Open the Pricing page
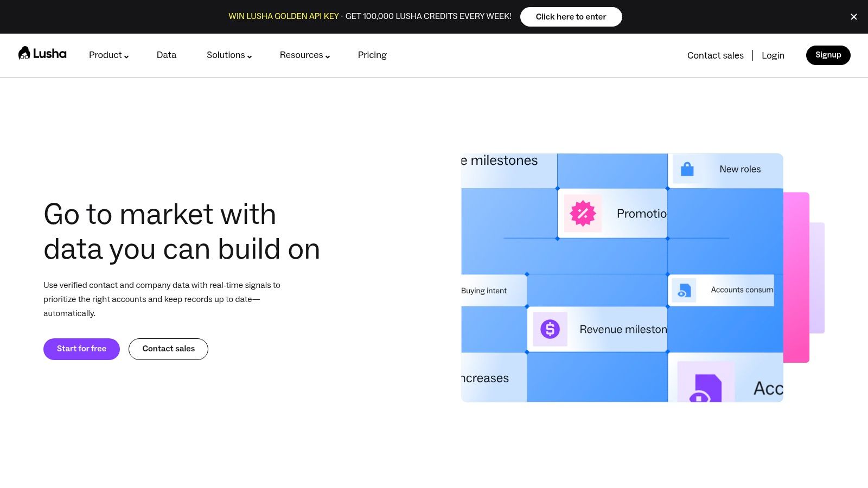 [x=372, y=55]
